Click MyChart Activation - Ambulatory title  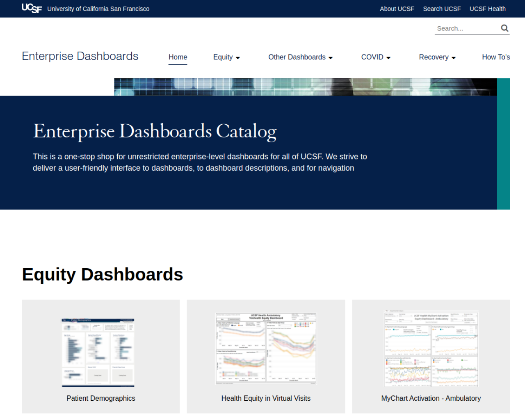[x=431, y=398]
